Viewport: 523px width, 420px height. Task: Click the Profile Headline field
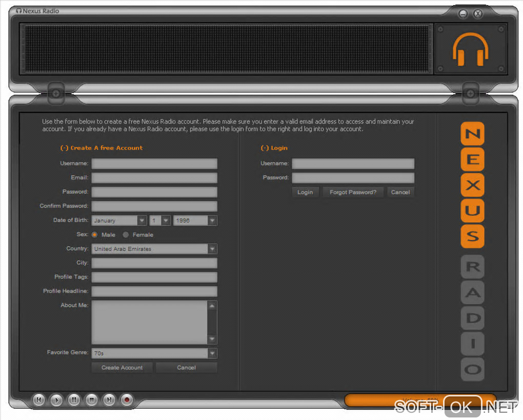(x=154, y=291)
